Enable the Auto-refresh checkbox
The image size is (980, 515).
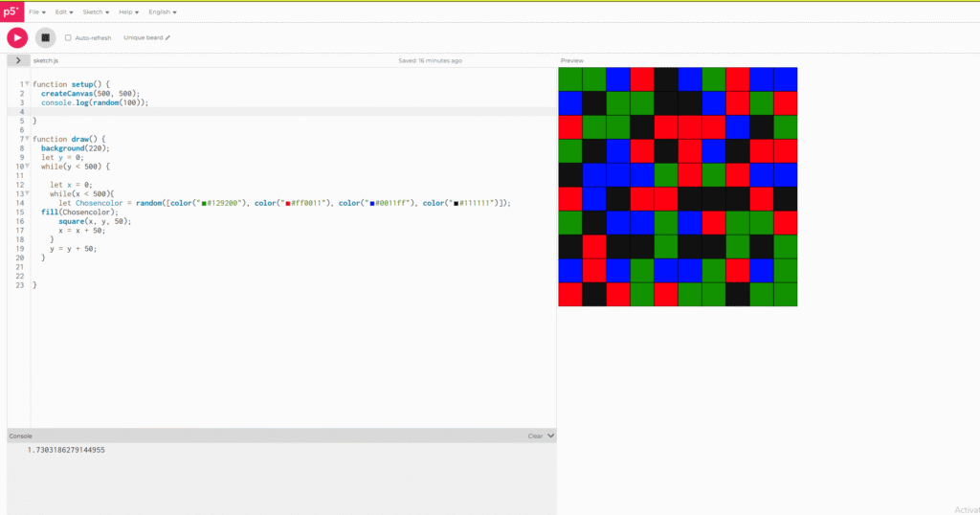pyautogui.click(x=68, y=38)
